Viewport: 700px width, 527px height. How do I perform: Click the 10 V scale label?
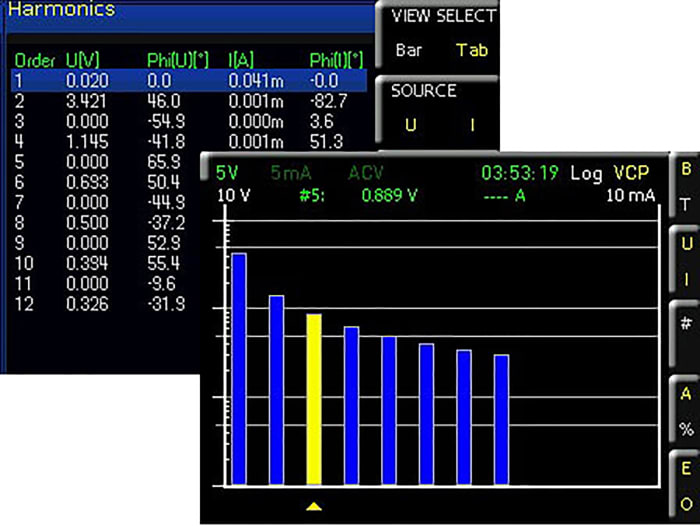(234, 196)
